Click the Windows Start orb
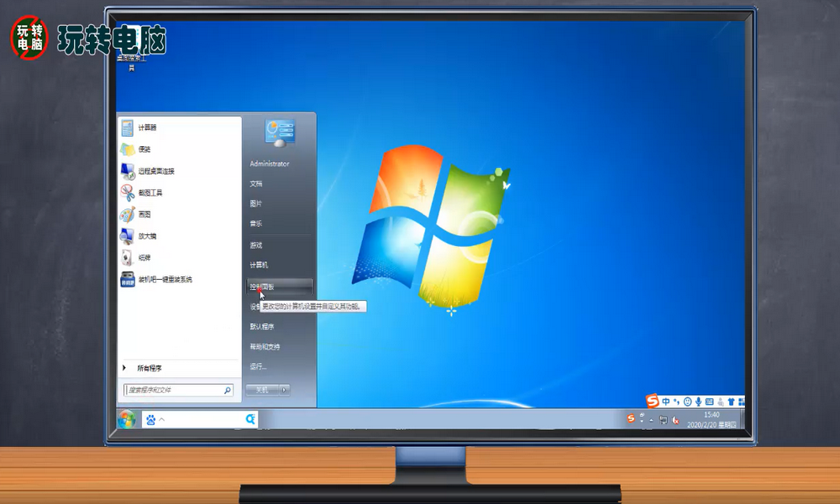 click(x=127, y=419)
